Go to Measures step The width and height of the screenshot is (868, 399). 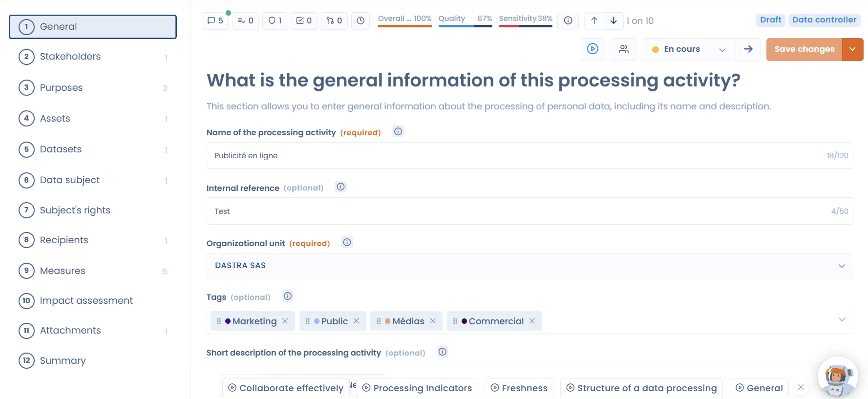93,271
